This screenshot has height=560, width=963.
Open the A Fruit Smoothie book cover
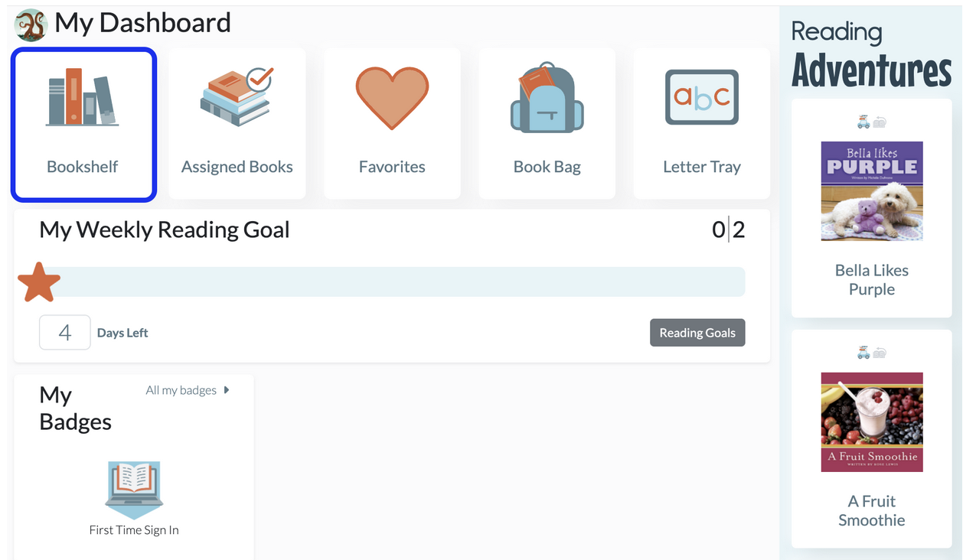point(872,422)
